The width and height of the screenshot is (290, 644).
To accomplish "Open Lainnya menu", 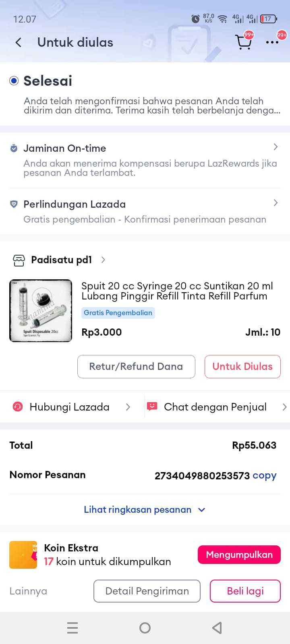I will [28, 591].
